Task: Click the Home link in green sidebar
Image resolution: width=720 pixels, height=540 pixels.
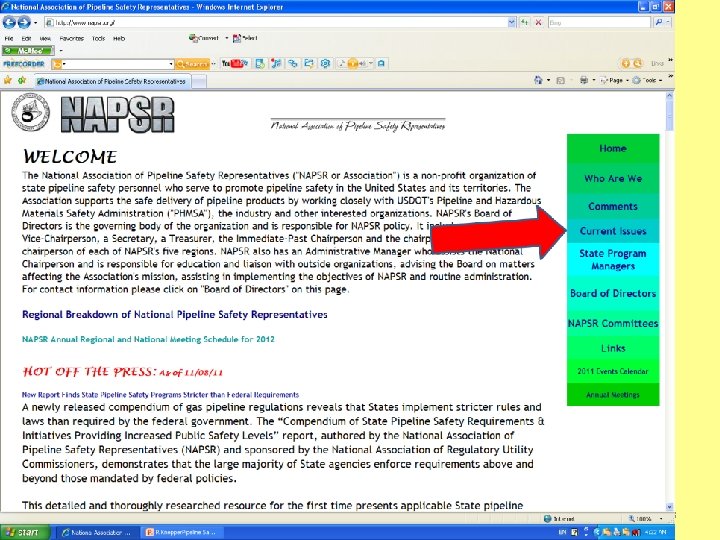Action: point(613,149)
